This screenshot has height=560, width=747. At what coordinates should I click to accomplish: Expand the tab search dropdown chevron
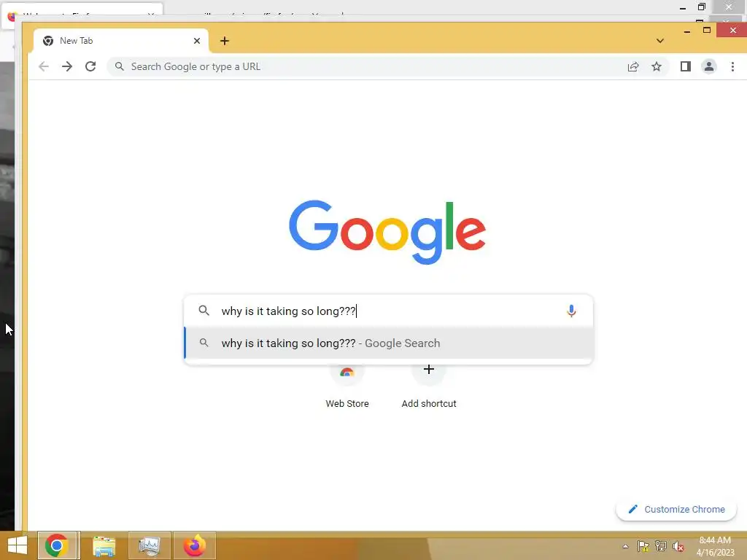pos(659,41)
